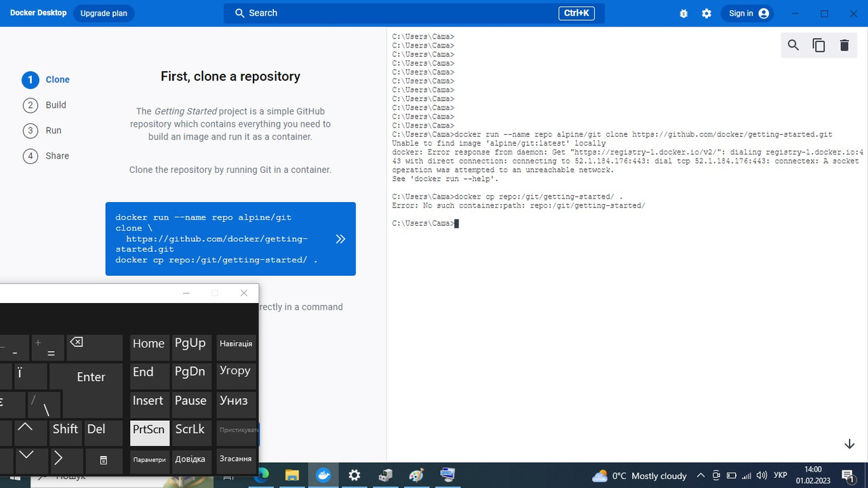Tap the backspace key on on-screen keyboard
The image size is (868, 488).
[94, 348]
